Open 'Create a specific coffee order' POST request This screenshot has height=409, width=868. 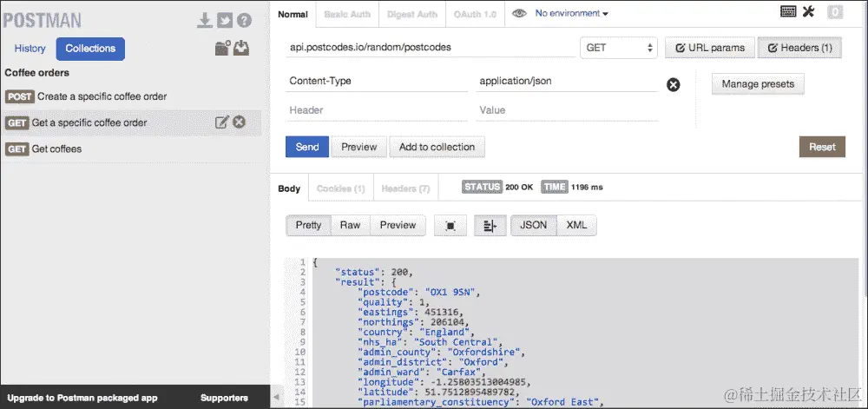[x=131, y=96]
